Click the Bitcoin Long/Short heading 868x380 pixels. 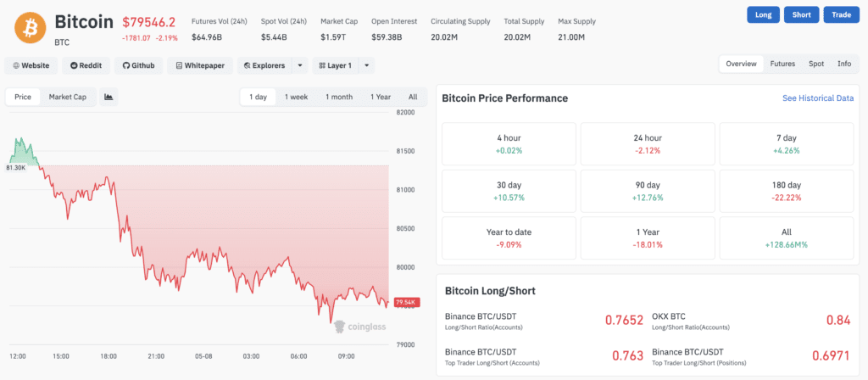490,291
